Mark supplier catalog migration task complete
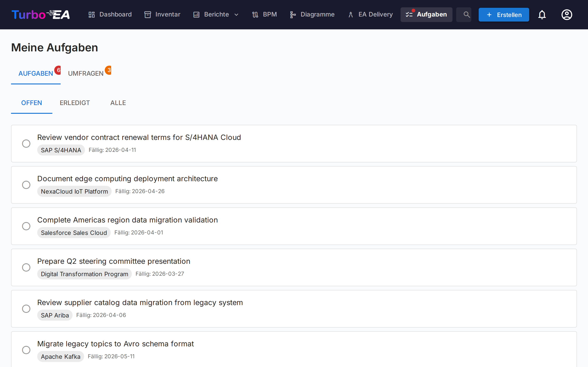 point(26,309)
